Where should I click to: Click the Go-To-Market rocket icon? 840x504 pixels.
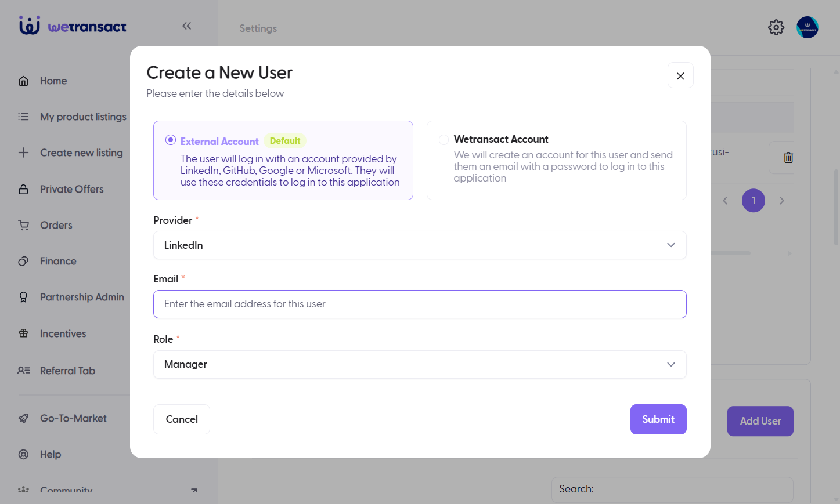point(23,418)
